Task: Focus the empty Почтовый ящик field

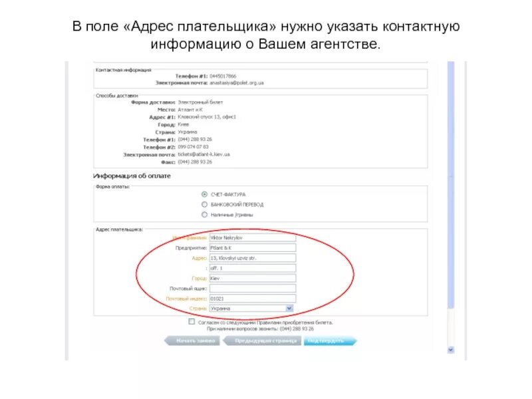Action: point(253,289)
